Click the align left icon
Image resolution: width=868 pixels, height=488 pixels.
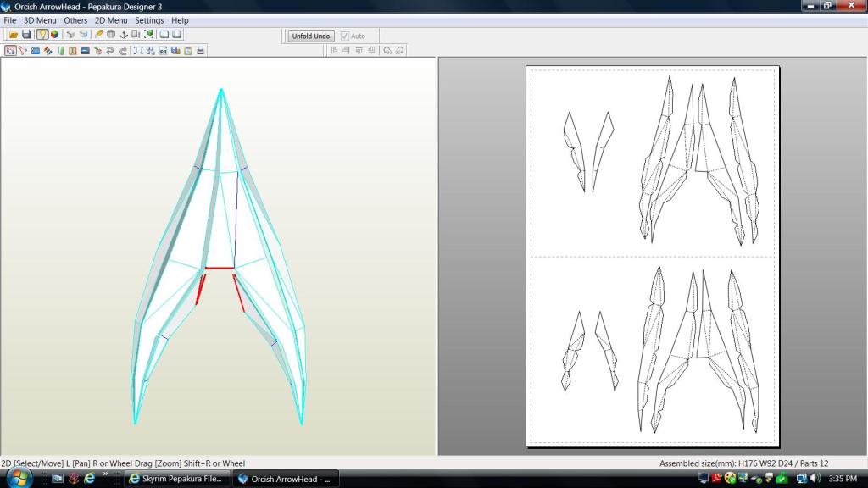(x=334, y=50)
